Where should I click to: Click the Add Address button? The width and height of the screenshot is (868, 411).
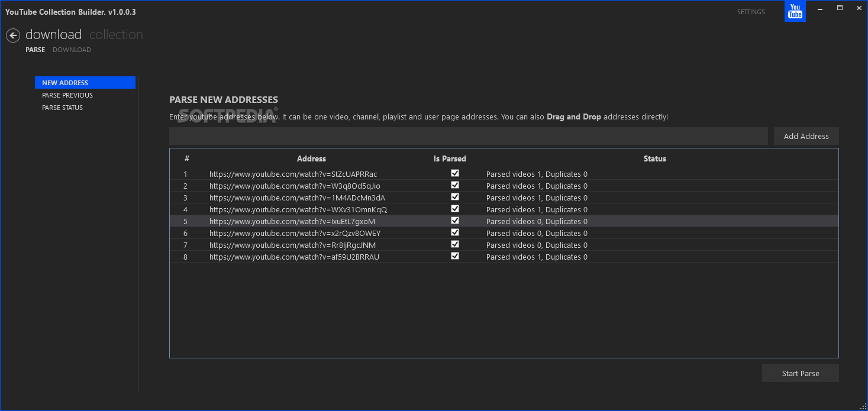806,136
